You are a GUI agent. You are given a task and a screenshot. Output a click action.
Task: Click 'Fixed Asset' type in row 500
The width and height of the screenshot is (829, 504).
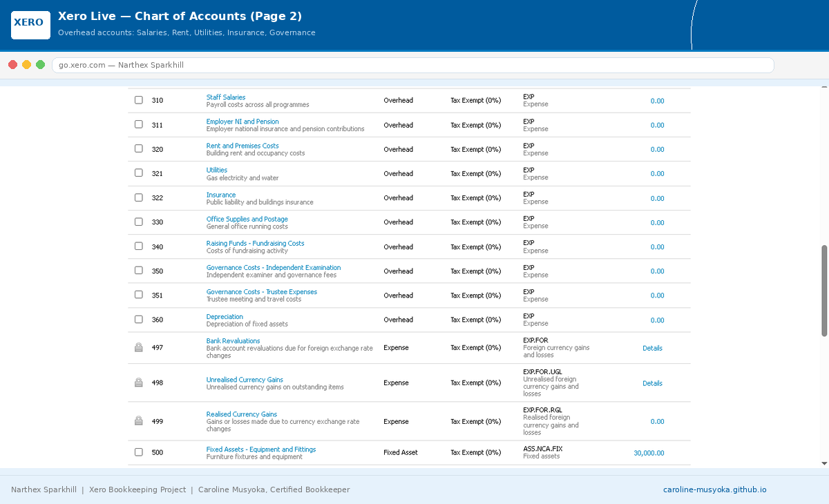[x=401, y=452]
